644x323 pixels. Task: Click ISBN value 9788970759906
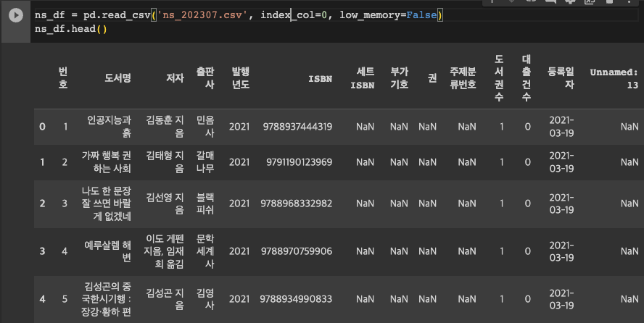(297, 251)
